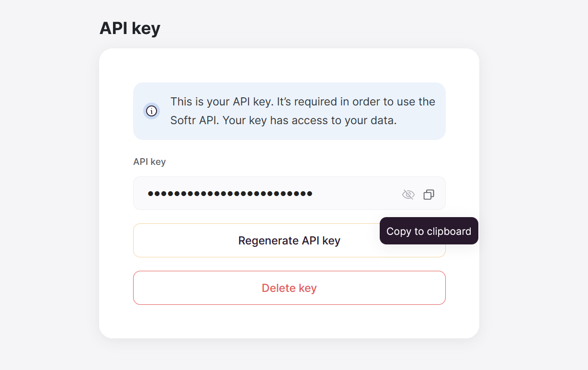Reveal the hidden API key with eye icon

(x=408, y=194)
